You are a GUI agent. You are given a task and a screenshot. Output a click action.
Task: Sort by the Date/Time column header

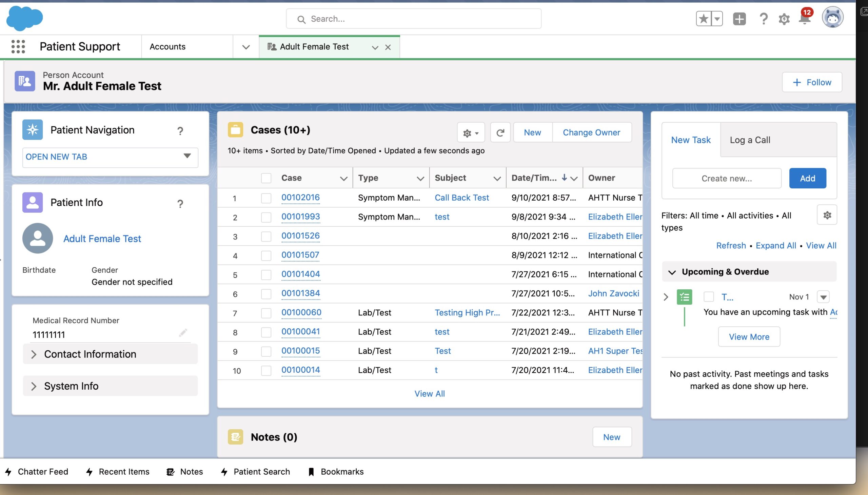point(534,178)
